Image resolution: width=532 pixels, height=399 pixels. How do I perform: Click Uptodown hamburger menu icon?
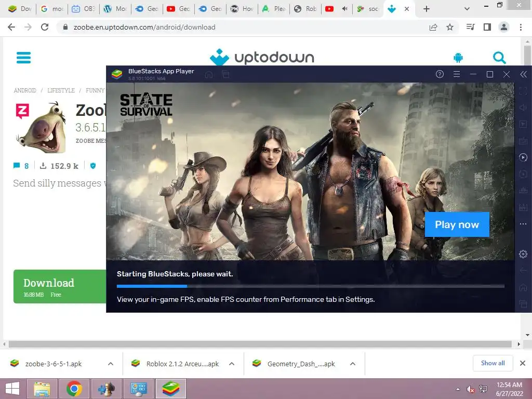pos(23,57)
